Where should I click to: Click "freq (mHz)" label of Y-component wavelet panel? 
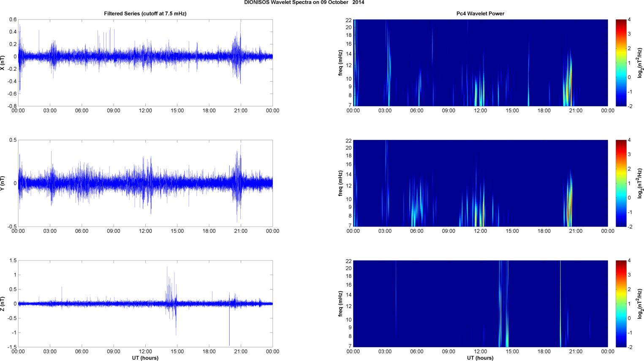340,183
